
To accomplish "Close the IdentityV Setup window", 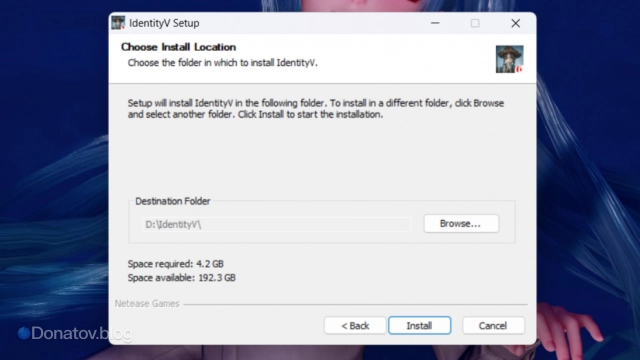I will [x=516, y=23].
